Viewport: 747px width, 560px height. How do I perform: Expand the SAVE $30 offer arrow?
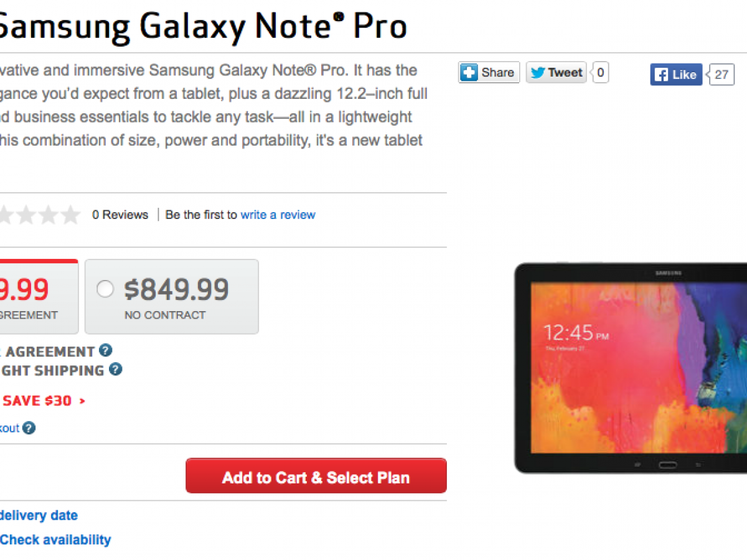click(82, 401)
